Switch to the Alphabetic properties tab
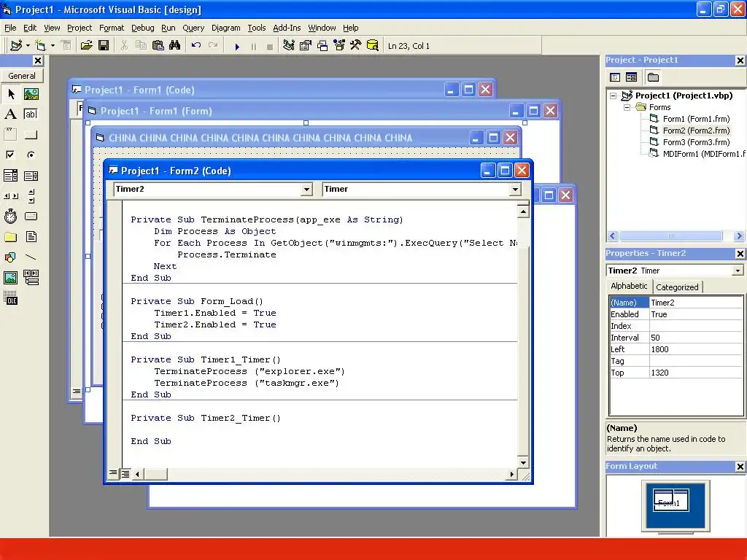This screenshot has height=560, width=747. pos(629,286)
